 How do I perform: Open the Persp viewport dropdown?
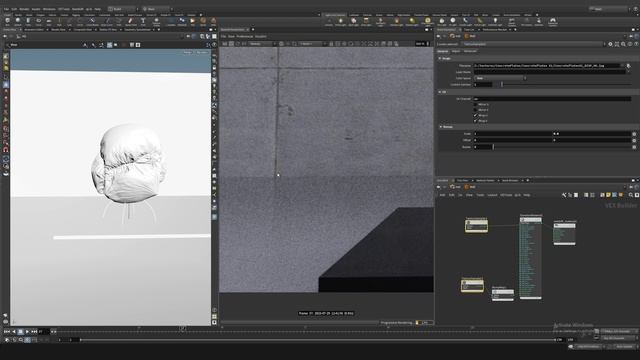(187, 53)
